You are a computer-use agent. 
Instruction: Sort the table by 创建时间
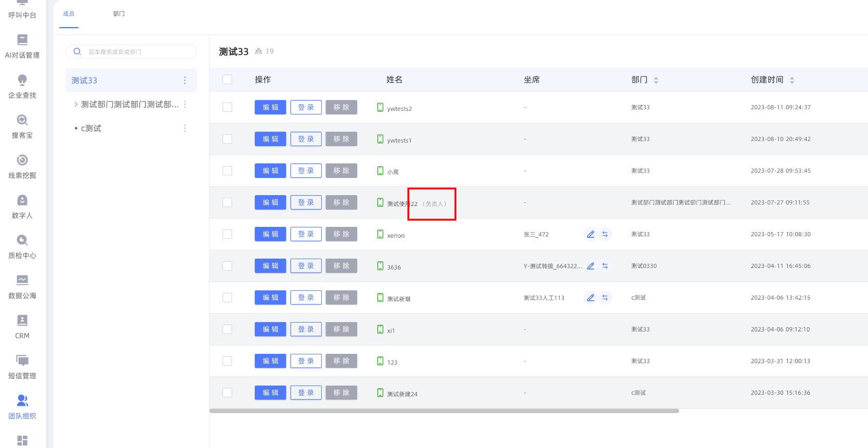click(792, 80)
